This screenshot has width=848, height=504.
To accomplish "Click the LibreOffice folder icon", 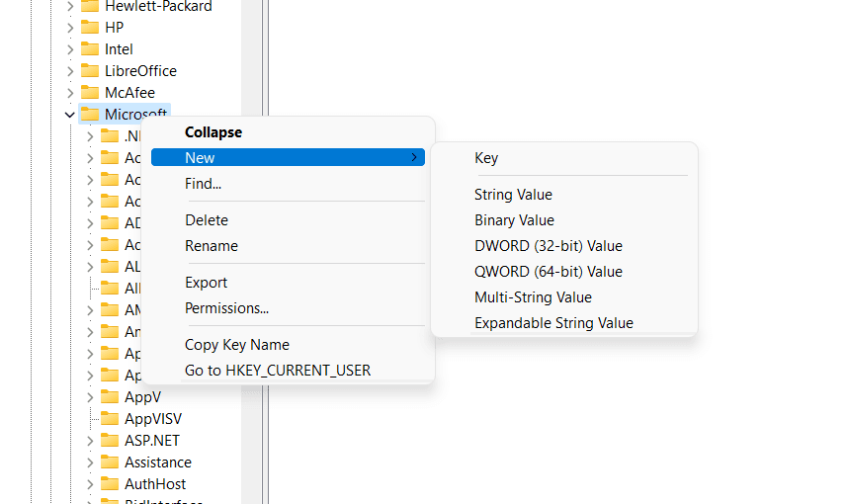I will 90,71.
